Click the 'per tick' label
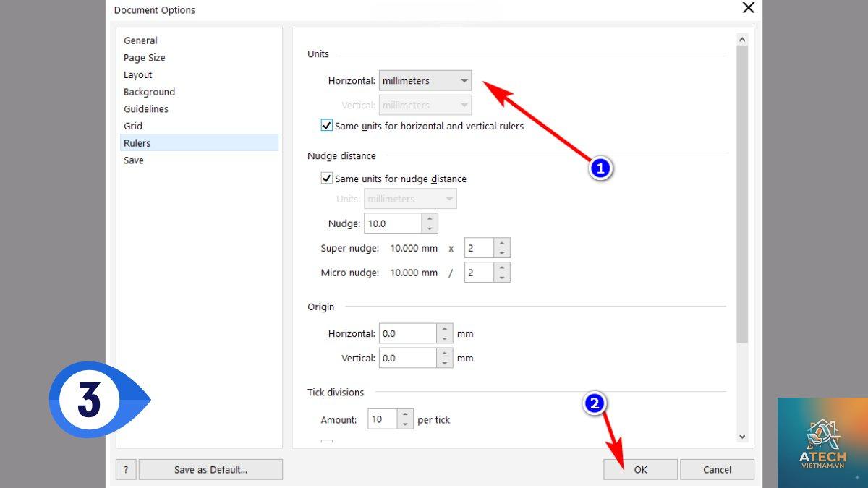The image size is (868, 488). [x=434, y=419]
